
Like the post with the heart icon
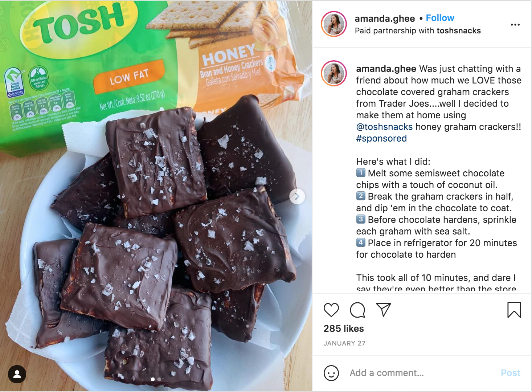[331, 310]
